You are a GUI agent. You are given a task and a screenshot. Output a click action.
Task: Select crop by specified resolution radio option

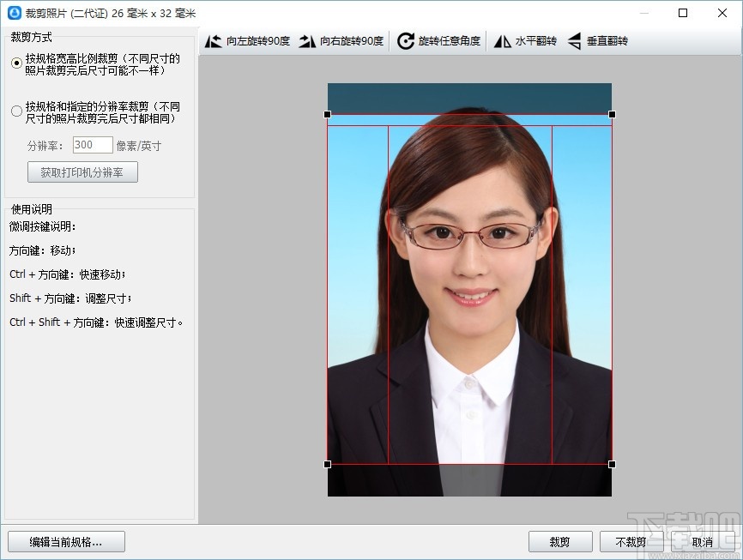tap(16, 111)
